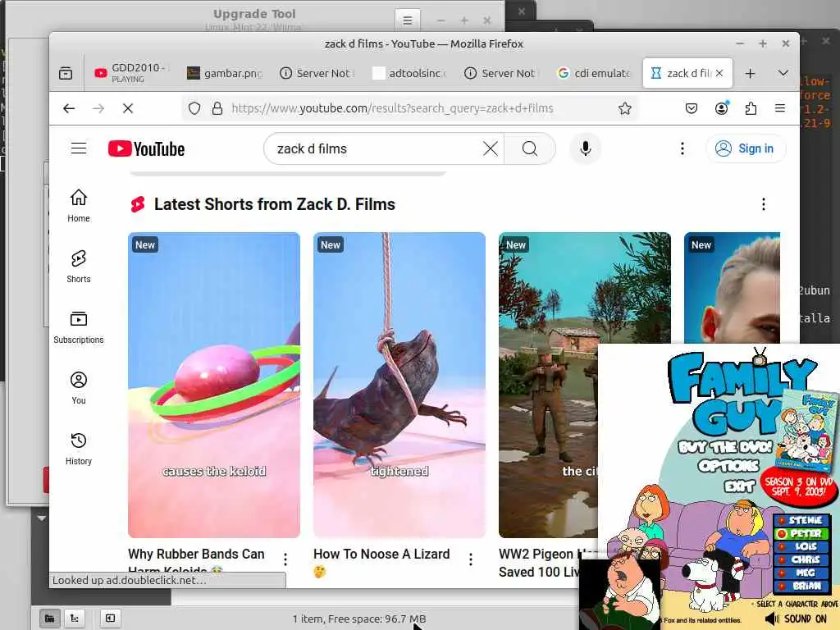
Task: Open Upgrade Tool window hamburger menu
Action: (408, 21)
